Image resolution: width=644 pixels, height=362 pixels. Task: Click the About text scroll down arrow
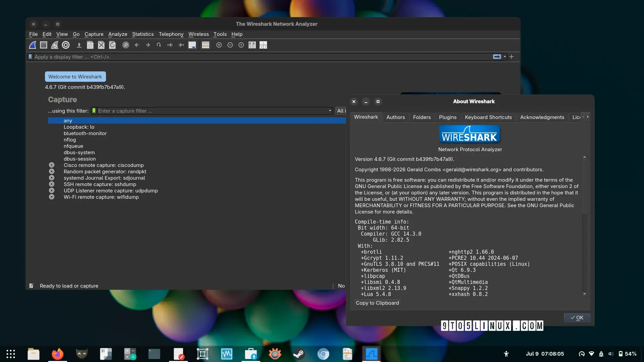[585, 294]
